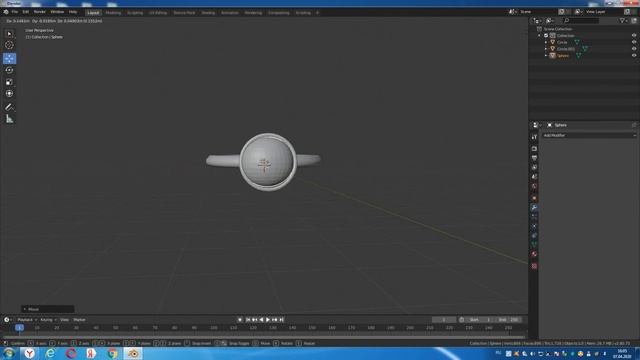Click current frame marker in timeline
Image resolution: width=640 pixels, height=360 pixels.
pyautogui.click(x=19, y=328)
